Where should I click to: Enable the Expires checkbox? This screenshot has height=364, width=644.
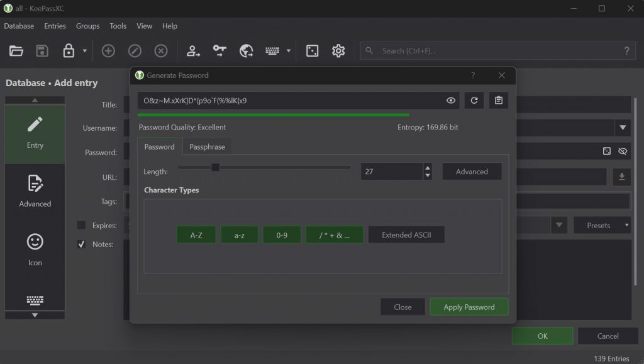81,225
